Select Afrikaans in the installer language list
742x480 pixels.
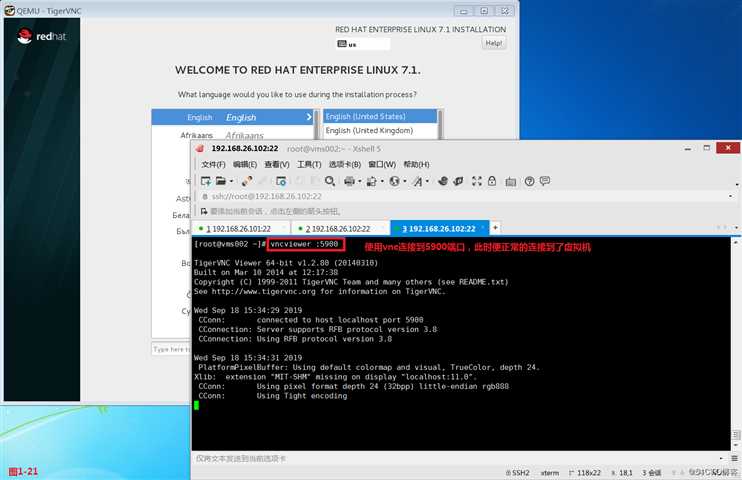[232, 135]
